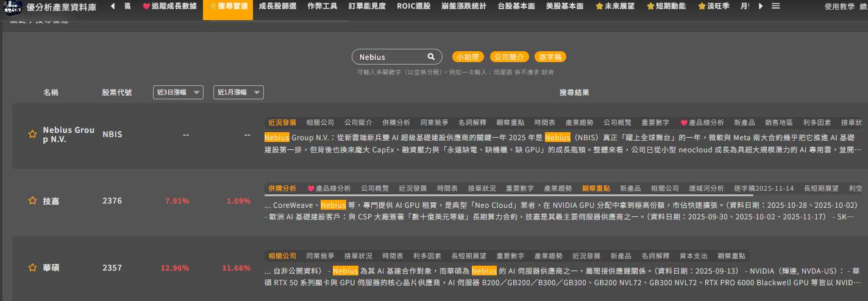This screenshot has width=868, height=301.
Task: Switch to the ROIC選股 tab
Action: (413, 6)
